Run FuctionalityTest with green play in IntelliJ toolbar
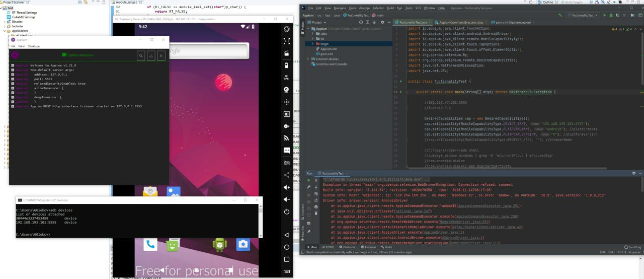Screen dimensions: 644x279 [604, 15]
